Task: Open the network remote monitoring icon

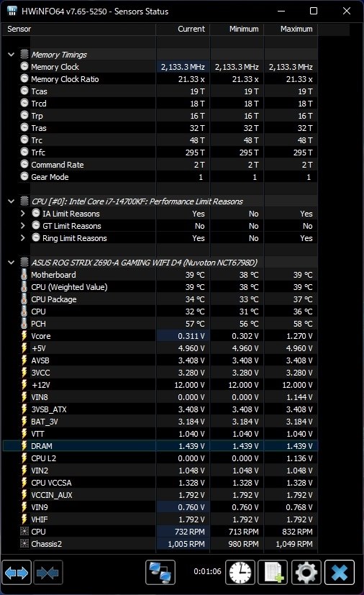Action: (x=160, y=572)
